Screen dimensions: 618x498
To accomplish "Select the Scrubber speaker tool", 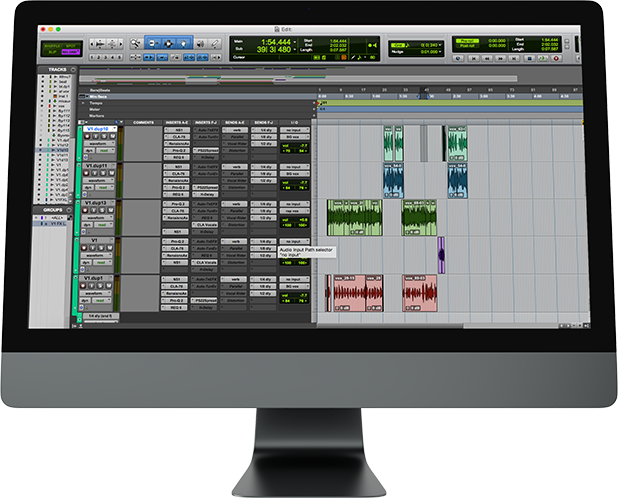I will coord(201,44).
